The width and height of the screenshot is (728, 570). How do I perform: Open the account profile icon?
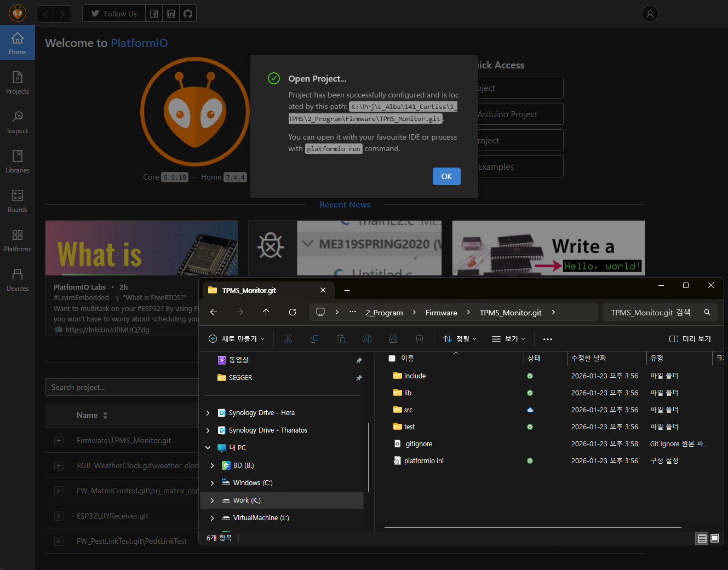(x=650, y=14)
